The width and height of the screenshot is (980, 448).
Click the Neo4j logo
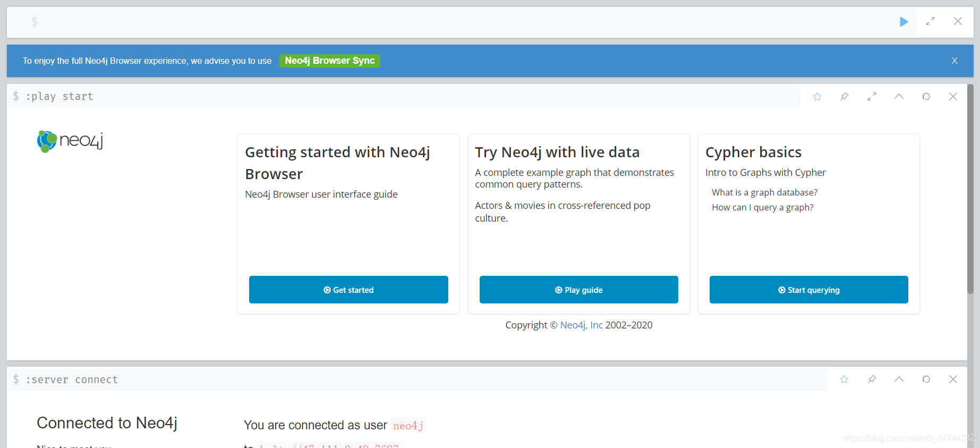click(x=70, y=141)
